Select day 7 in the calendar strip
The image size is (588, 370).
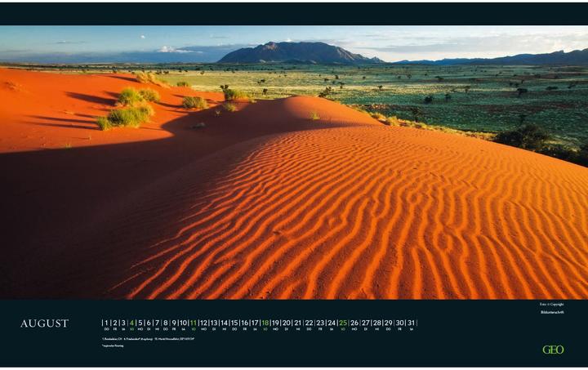tap(157, 323)
